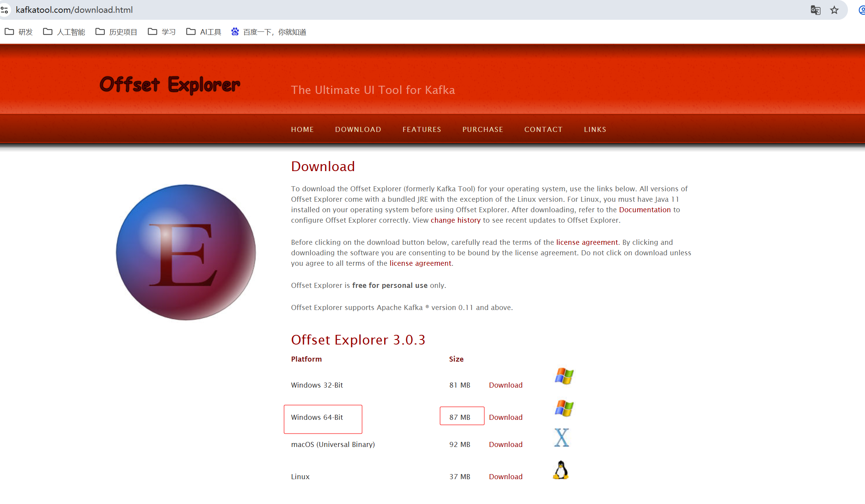
Task: Click the 'Windows 32-Bit' platform text
Action: tap(317, 385)
